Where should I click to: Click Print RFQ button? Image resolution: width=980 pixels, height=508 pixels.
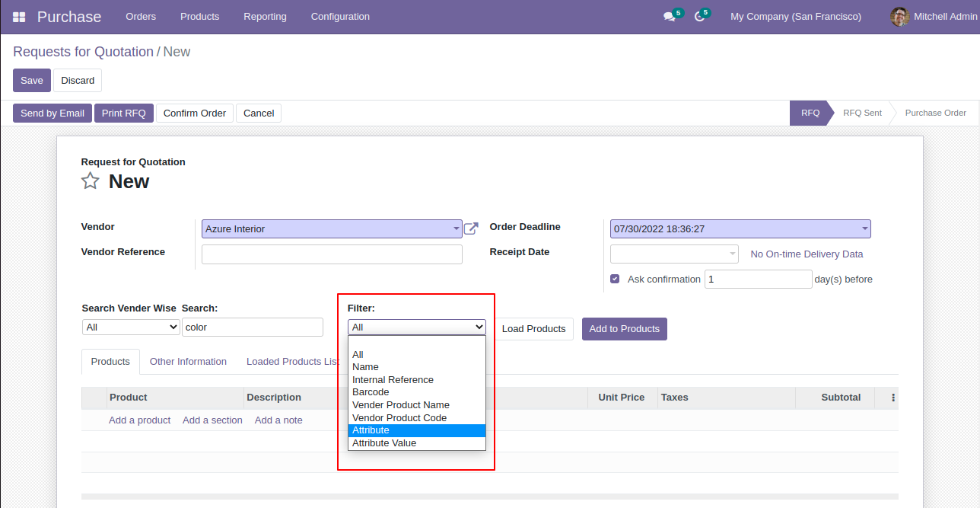click(124, 113)
